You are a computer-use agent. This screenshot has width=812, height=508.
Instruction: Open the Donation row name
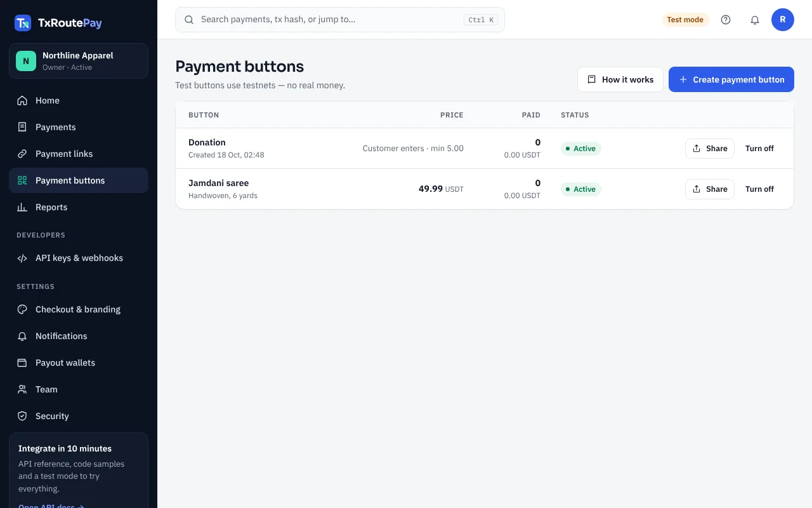207,142
